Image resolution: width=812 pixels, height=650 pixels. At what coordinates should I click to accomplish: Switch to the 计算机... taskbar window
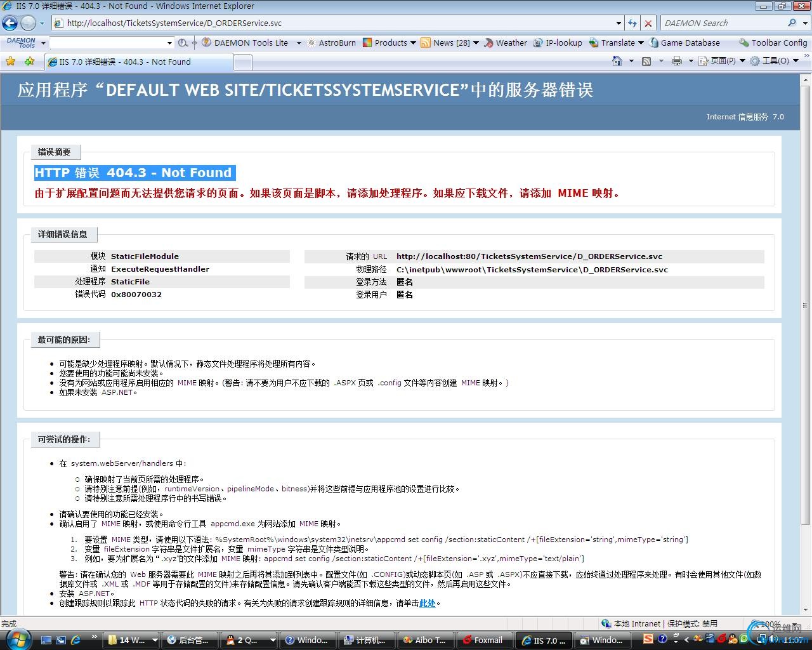click(x=367, y=640)
